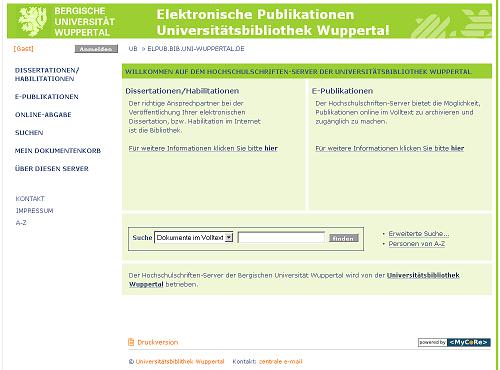This screenshot has width=500, height=370.
Task: Click the footer Universitätsbibliothek Wuppertal copyright link
Action: [x=180, y=362]
